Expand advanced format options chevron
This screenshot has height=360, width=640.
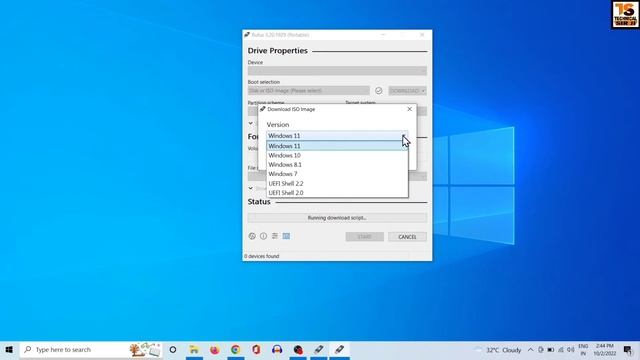click(x=251, y=188)
